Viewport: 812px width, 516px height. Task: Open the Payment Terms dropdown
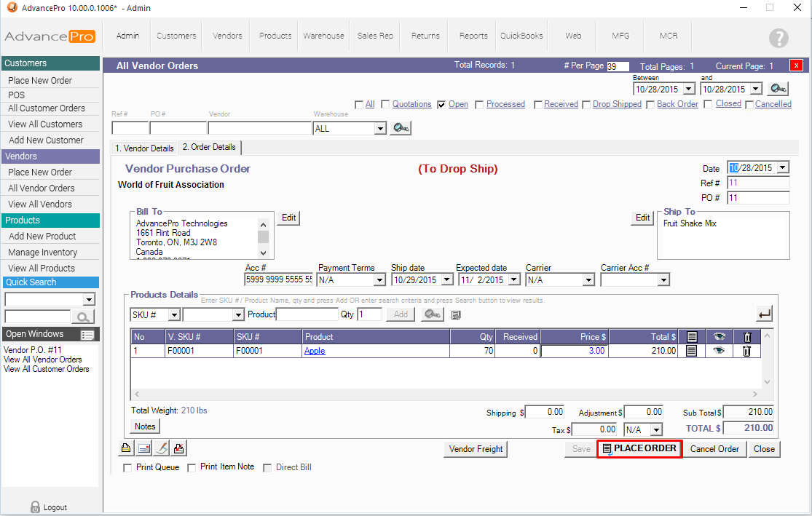tap(379, 280)
